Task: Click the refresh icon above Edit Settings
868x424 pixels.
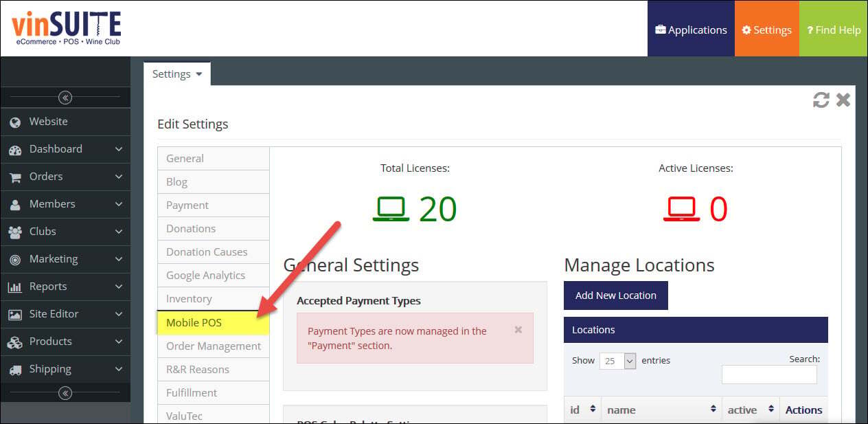Action: pyautogui.click(x=821, y=100)
